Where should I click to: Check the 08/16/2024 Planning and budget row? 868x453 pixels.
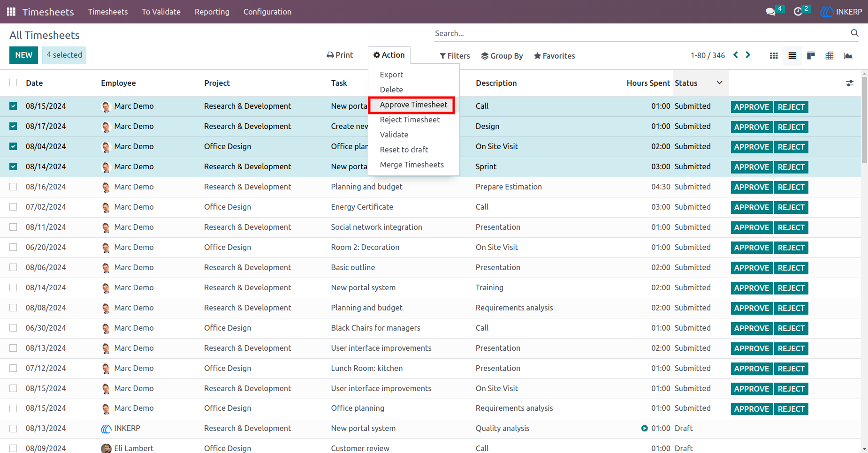[x=13, y=187]
